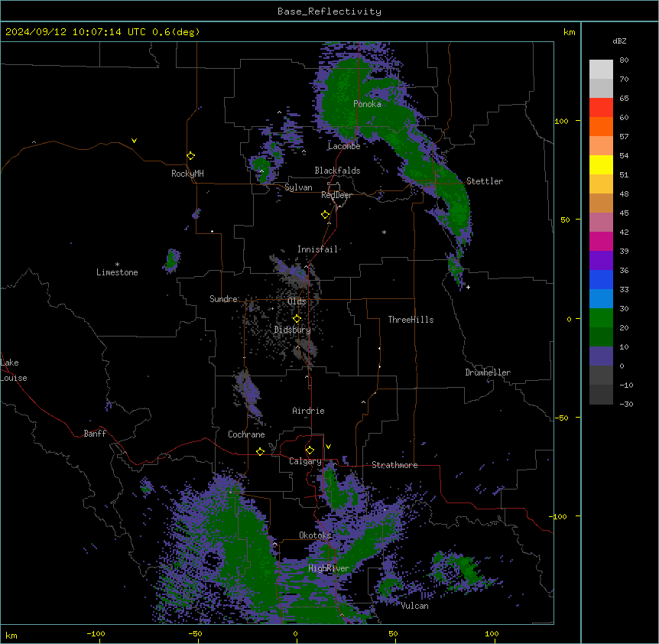Click the Okotoks city label

315,535
